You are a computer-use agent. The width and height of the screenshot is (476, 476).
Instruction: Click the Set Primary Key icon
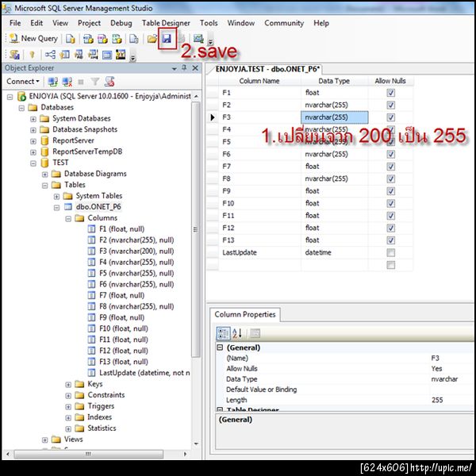pyautogui.click(x=32, y=55)
